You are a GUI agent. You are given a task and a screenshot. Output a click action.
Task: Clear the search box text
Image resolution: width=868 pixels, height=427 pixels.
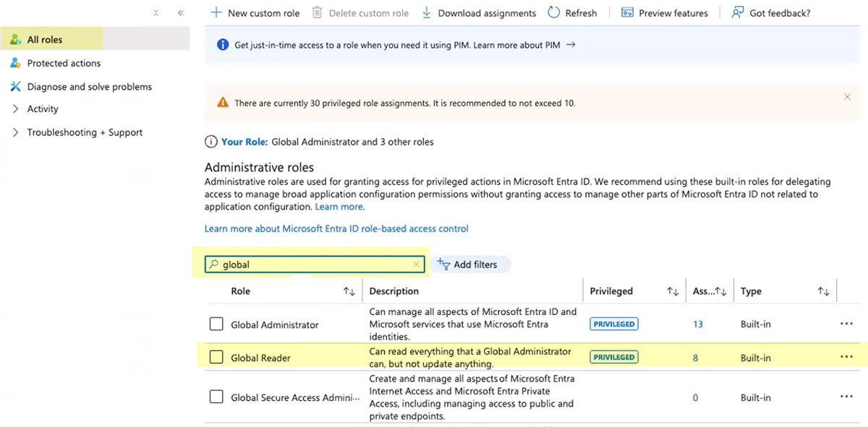tap(416, 265)
